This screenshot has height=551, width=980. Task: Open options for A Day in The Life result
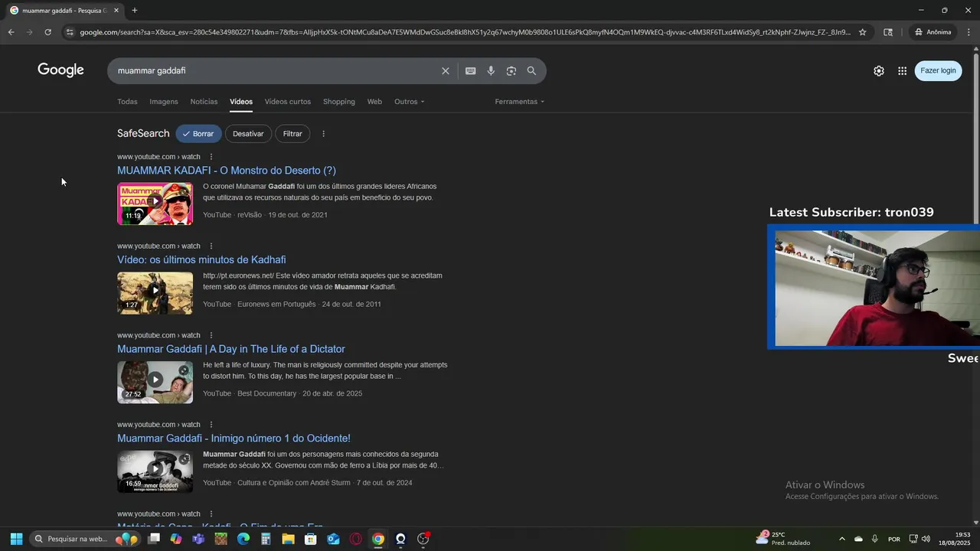tap(211, 335)
